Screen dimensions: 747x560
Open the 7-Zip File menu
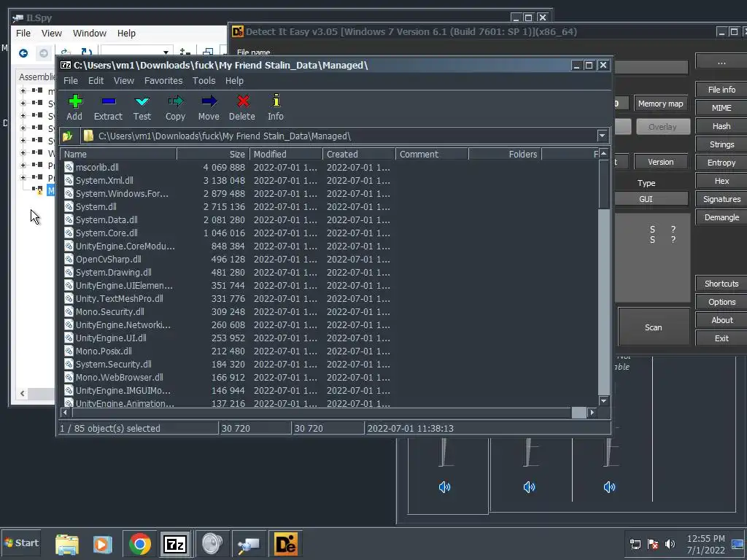(71, 80)
